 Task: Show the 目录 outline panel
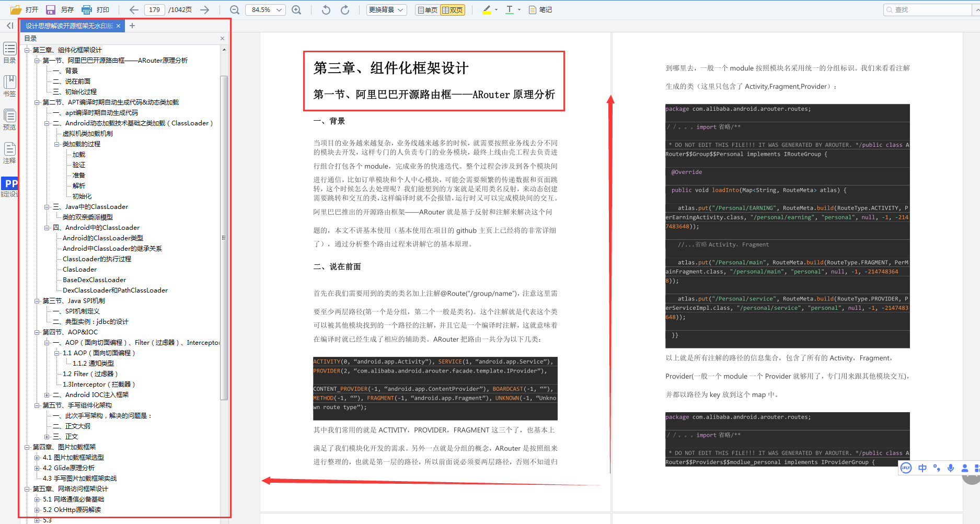pos(9,53)
